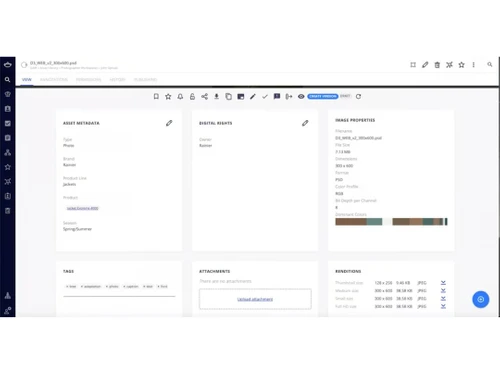Download the asset via download arrow icon
Screen dimensions: 500x375
(x=216, y=96)
